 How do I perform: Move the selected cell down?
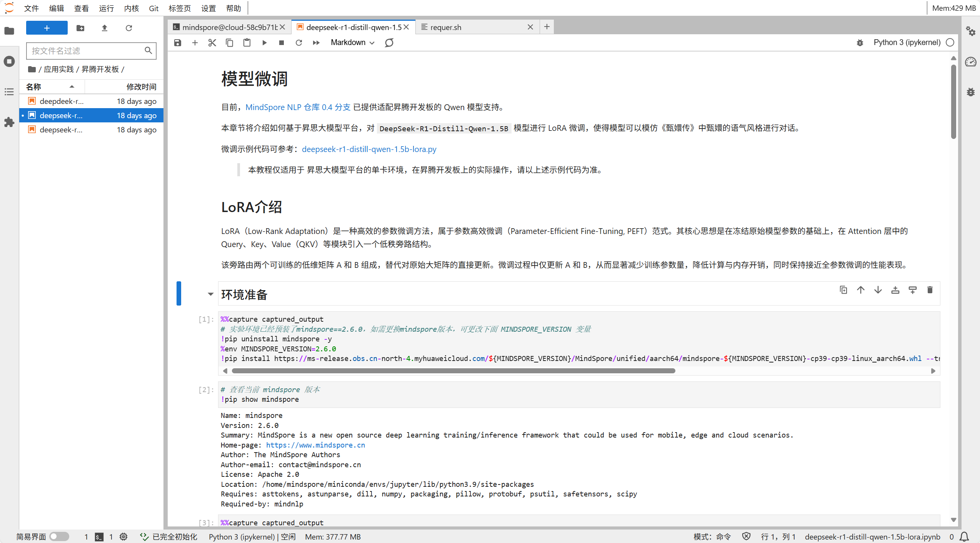pyautogui.click(x=878, y=290)
